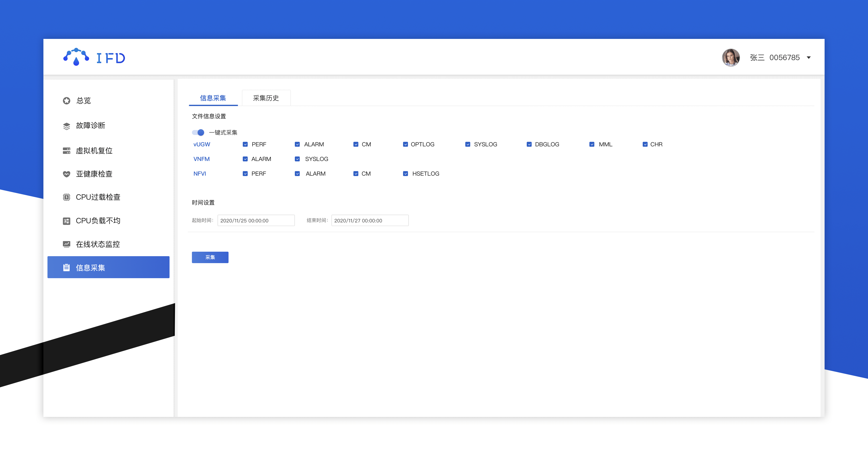The height and width of the screenshot is (468, 868).
Task: Select the 信息采集 tab
Action: coord(213,98)
